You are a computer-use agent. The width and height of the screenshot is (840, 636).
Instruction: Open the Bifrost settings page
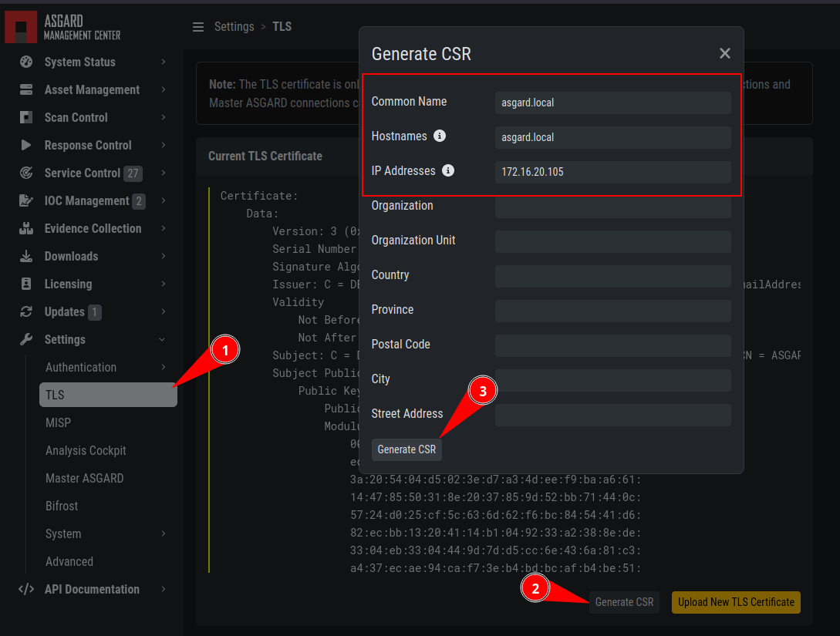coord(62,506)
